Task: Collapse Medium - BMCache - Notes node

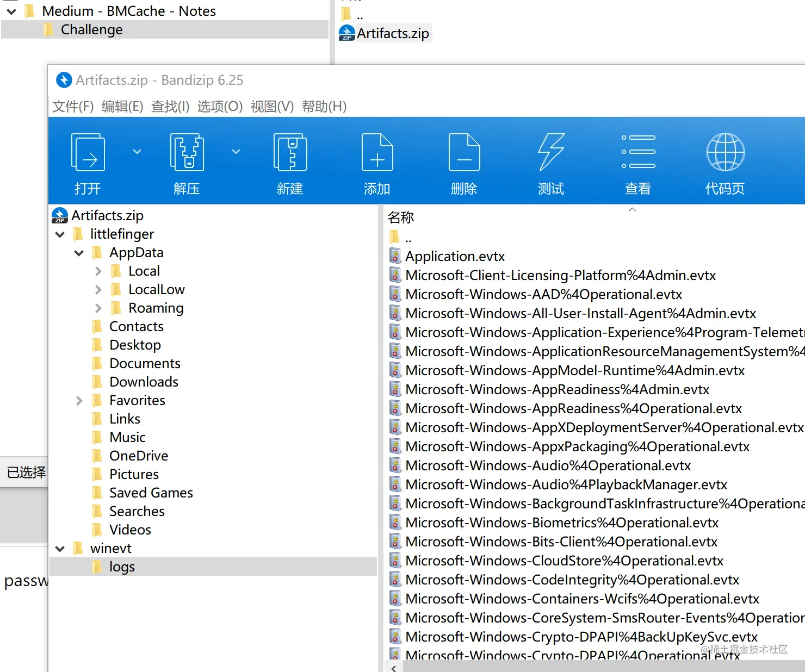Action: (x=11, y=11)
